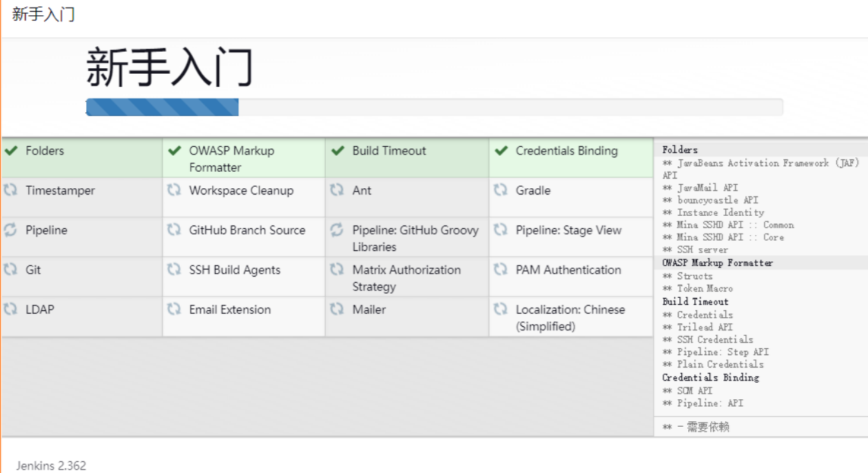Select the Git plugin label
868x473 pixels.
point(33,270)
